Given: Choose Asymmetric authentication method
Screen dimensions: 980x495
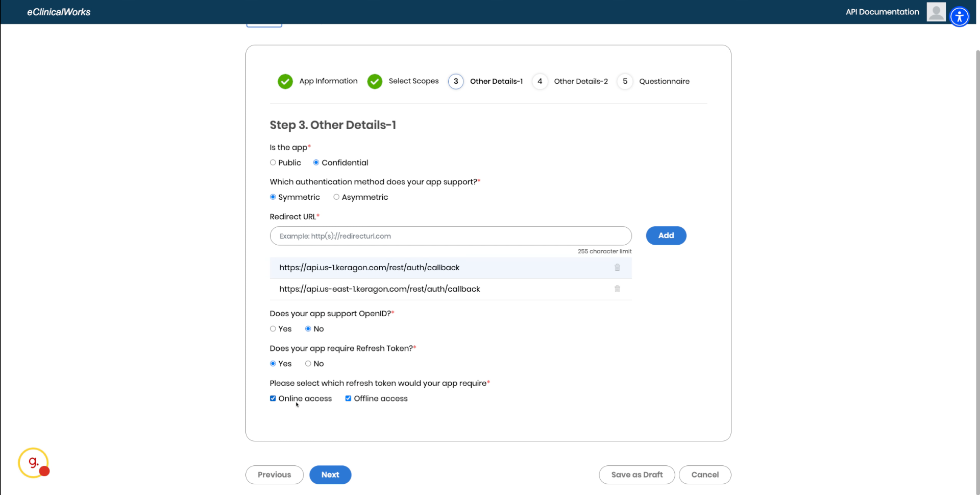Looking at the screenshot, I should [336, 197].
